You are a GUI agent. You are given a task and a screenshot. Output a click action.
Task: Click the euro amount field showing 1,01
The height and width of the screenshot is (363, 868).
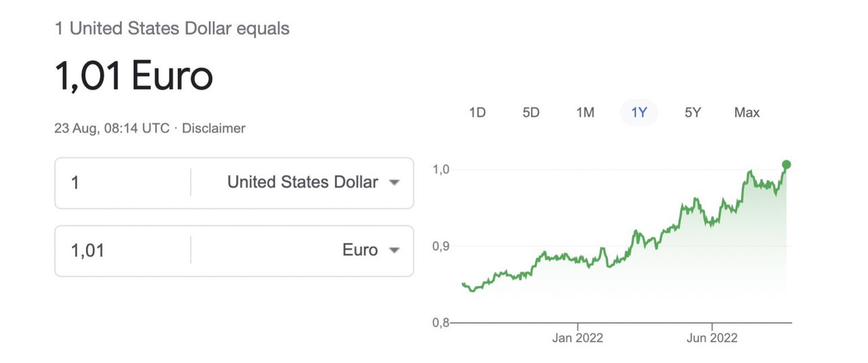point(122,250)
